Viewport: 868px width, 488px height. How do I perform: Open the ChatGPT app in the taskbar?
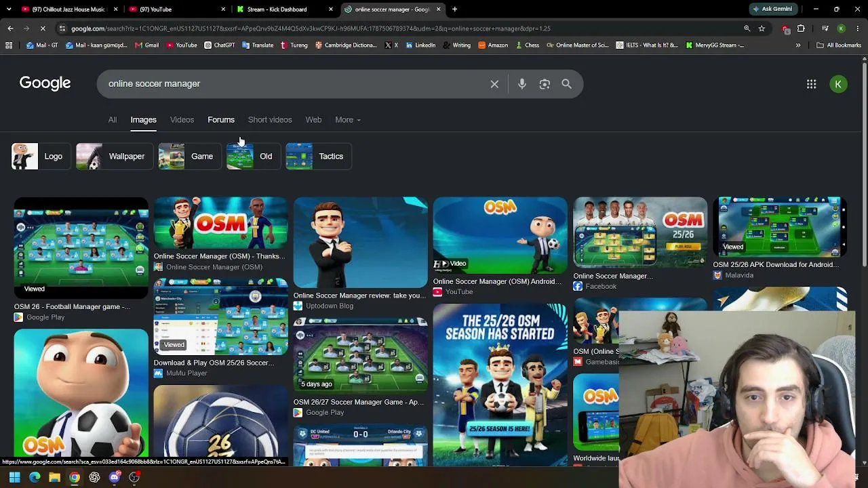tap(94, 477)
